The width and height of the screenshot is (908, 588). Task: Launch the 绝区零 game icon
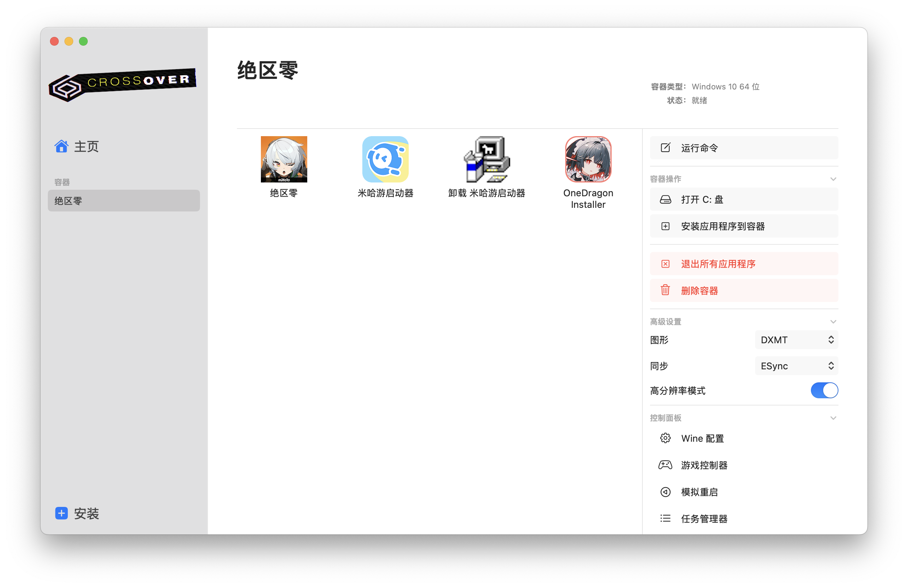coord(284,159)
